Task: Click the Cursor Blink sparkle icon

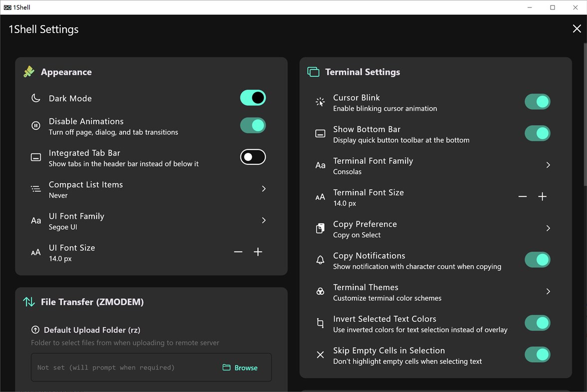Action: [320, 102]
